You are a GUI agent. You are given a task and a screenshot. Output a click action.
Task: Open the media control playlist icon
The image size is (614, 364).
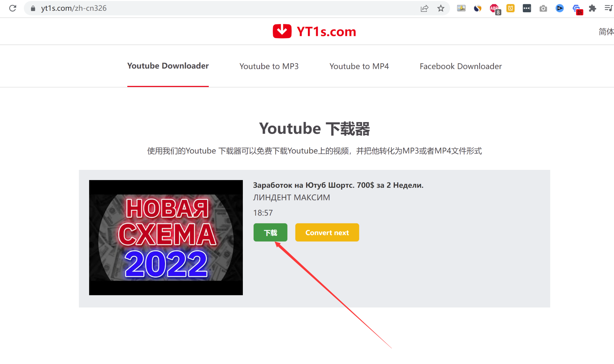(x=608, y=8)
